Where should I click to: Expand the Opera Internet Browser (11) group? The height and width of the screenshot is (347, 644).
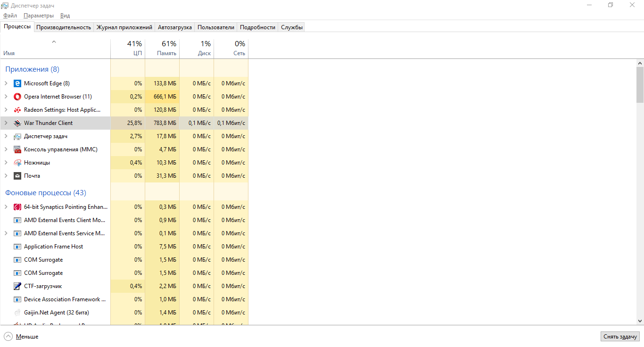coord(6,97)
